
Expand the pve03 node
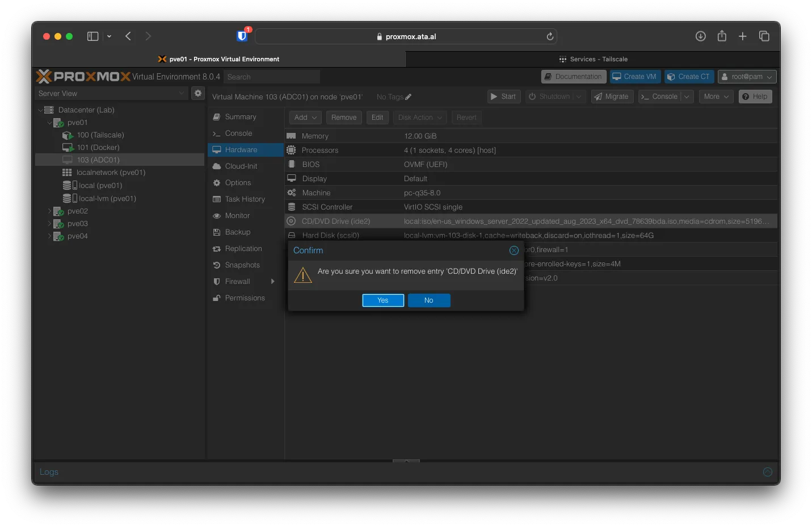tap(49, 224)
